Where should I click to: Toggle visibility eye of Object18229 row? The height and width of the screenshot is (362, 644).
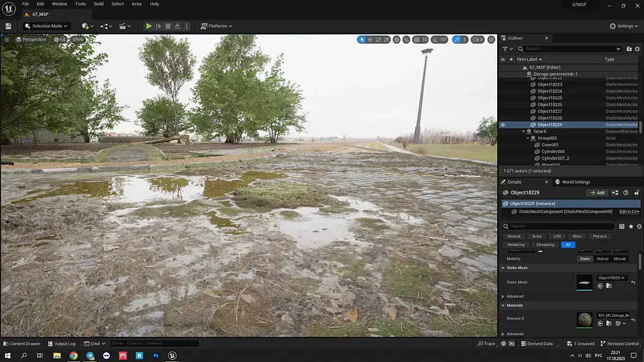click(503, 125)
